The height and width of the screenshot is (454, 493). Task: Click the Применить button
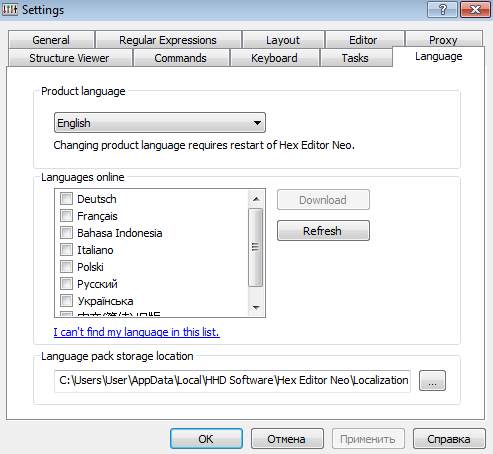[368, 439]
